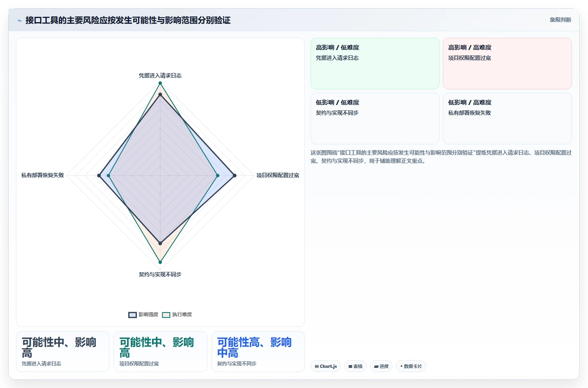Screen dimensions: 588x388
Task: Open the 低影响 / 低难度 quadrant card
Action: pyautogui.click(x=375, y=119)
